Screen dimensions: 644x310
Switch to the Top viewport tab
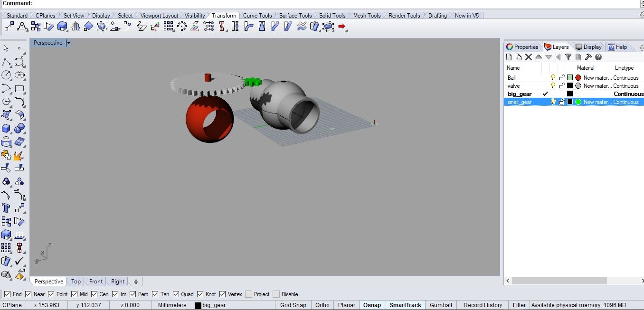tap(76, 282)
